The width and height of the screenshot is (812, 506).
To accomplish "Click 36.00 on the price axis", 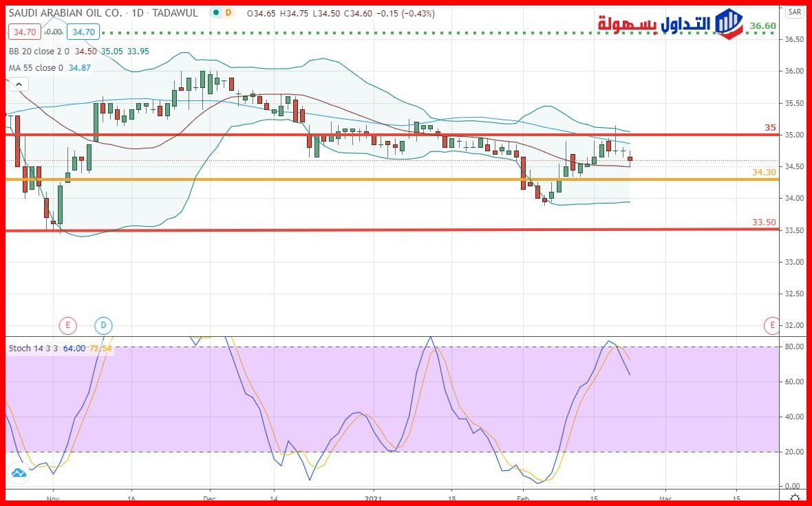I will point(793,71).
